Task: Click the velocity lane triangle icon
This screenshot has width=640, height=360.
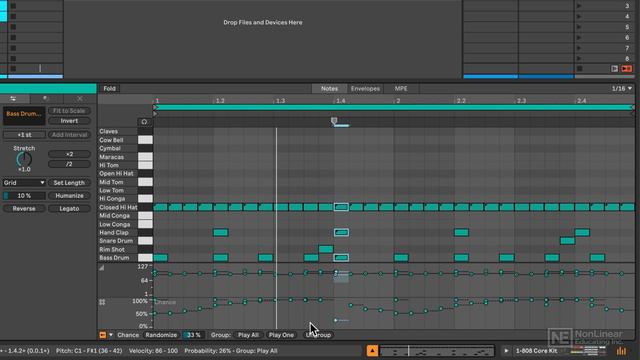Action: (x=102, y=268)
